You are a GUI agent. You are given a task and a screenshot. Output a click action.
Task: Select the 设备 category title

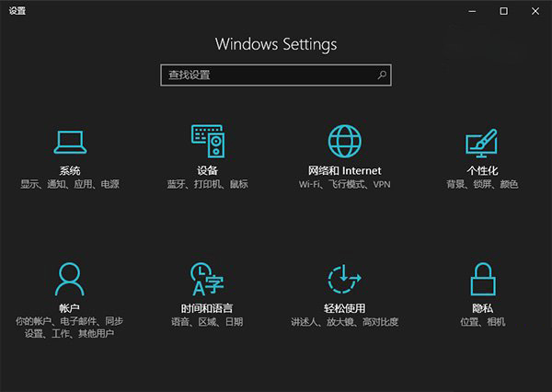(x=207, y=171)
